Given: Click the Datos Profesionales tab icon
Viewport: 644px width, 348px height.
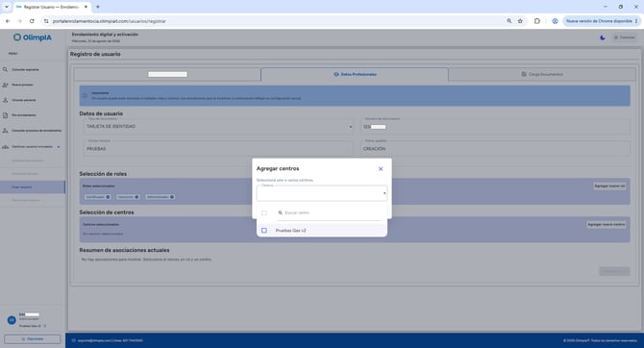Looking at the screenshot, I should click(336, 74).
